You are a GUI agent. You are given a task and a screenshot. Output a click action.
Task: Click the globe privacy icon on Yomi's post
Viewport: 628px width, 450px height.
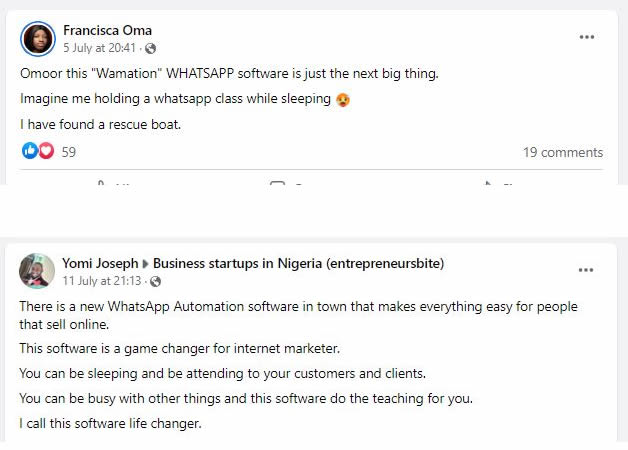click(155, 281)
